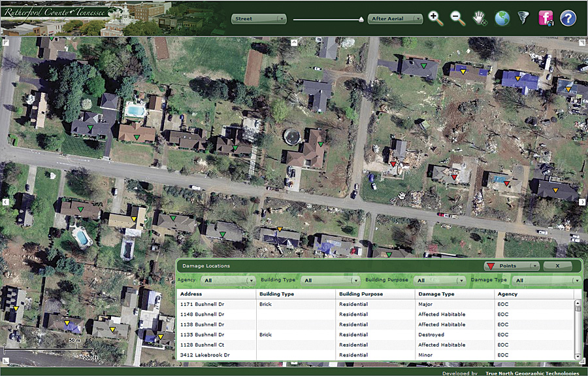Viewport: 588px width, 376px height.
Task: Select the 1148 Bushnell Dr row
Action: point(376,315)
